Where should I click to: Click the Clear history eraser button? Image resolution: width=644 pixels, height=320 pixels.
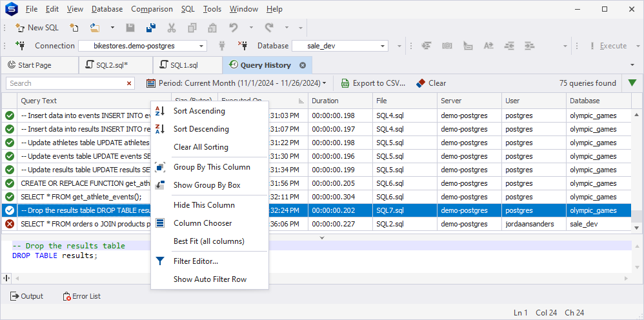pyautogui.click(x=431, y=83)
